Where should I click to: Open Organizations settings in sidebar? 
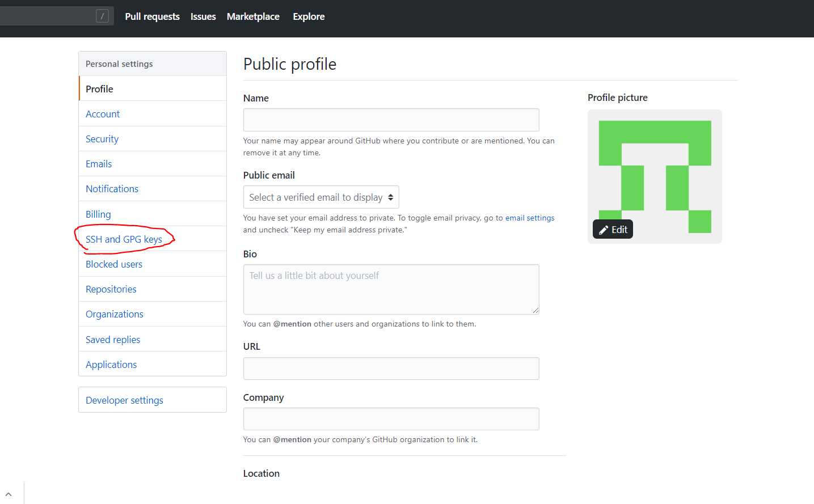[x=153, y=314]
